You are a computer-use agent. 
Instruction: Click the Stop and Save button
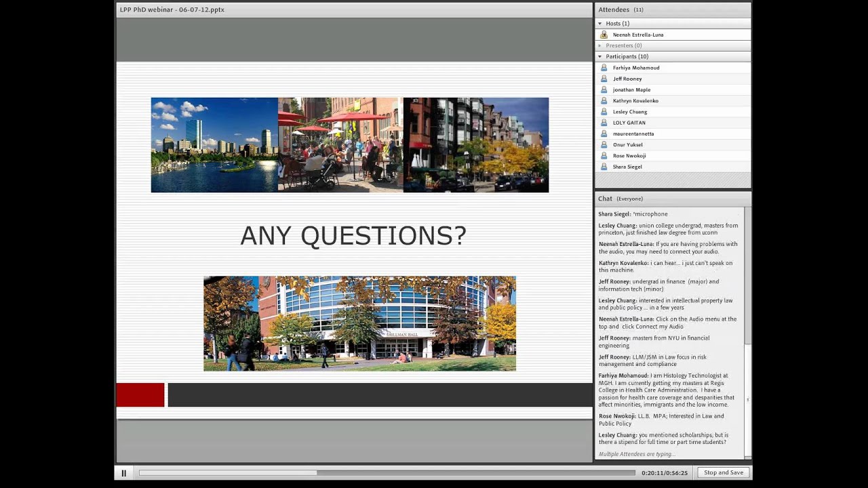724,472
